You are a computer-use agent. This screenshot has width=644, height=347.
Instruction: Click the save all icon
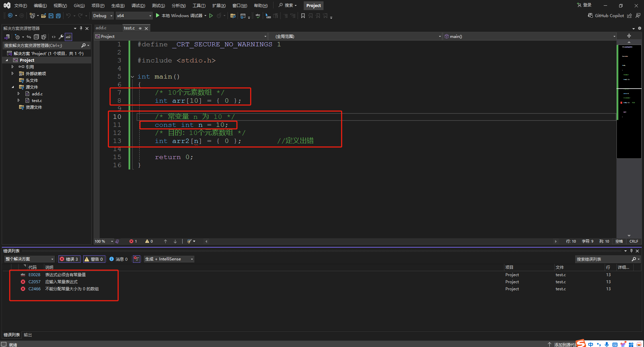click(58, 16)
